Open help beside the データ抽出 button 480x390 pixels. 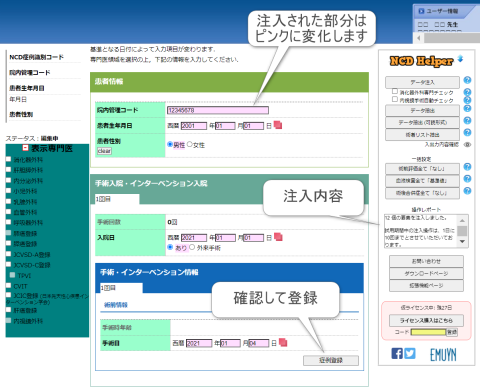(x=467, y=109)
